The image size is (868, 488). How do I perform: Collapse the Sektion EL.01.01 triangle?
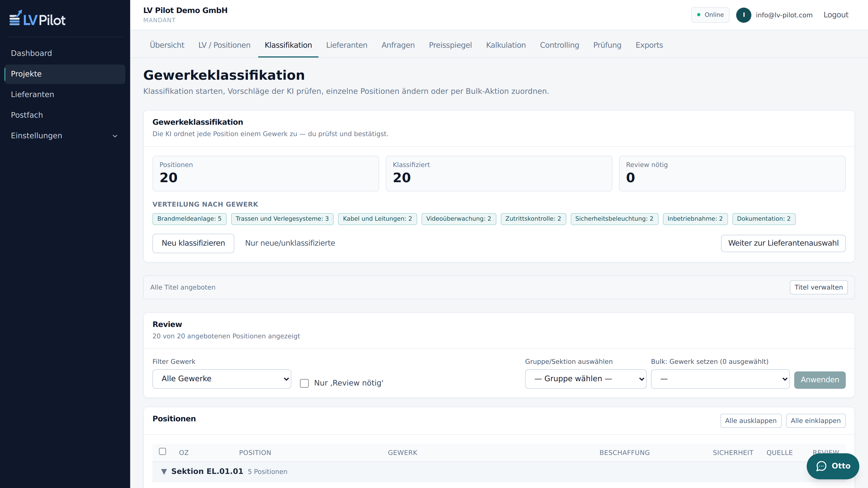(x=164, y=471)
